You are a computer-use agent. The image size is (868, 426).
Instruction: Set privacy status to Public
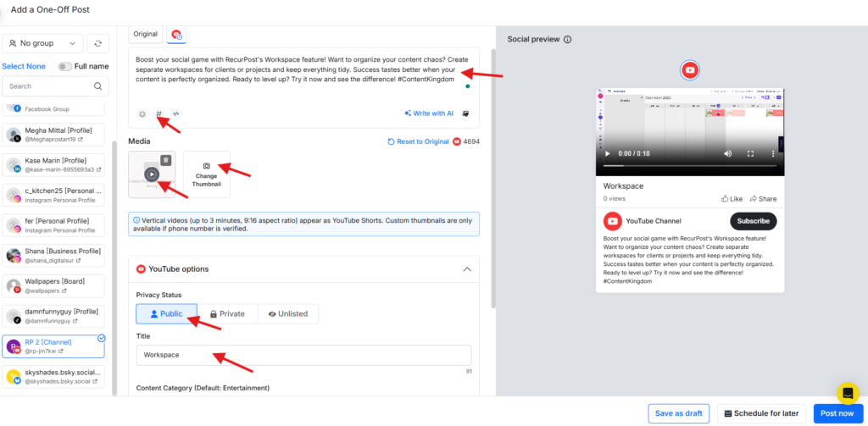(167, 313)
